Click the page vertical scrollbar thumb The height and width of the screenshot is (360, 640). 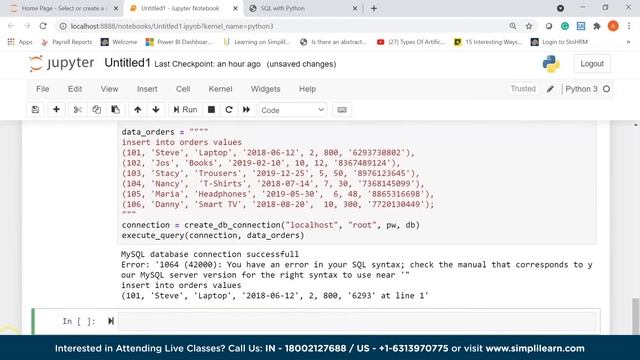point(636,316)
